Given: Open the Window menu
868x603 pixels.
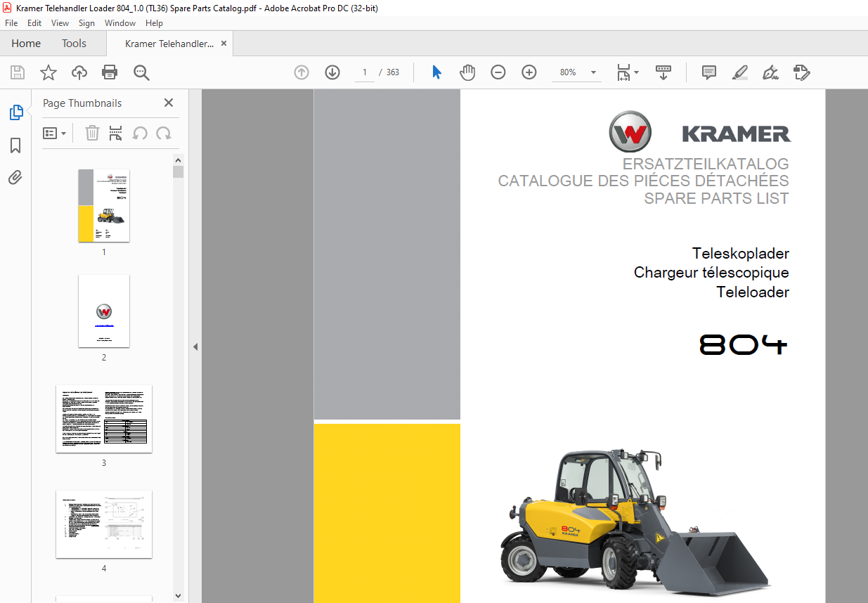Looking at the screenshot, I should [120, 23].
